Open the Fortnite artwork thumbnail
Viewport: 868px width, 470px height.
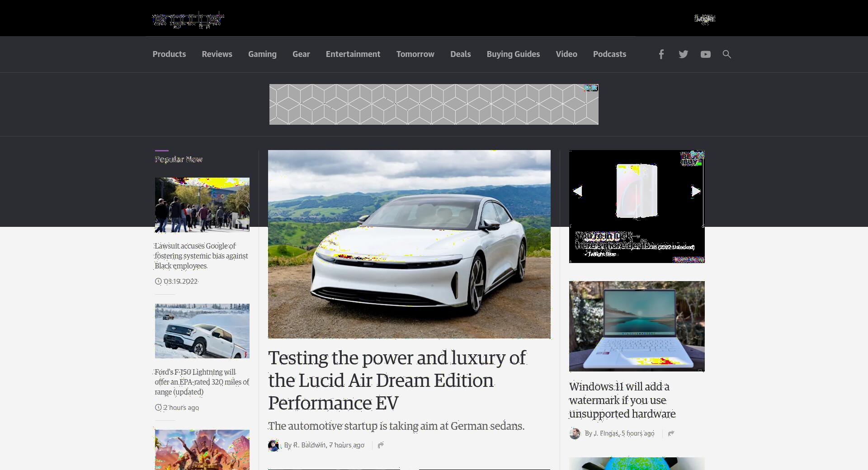[202, 450]
